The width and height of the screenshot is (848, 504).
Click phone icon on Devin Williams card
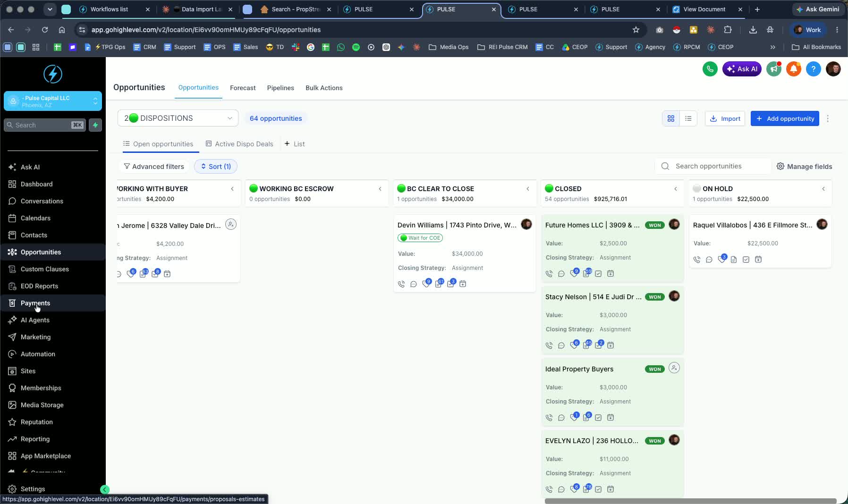[401, 284]
